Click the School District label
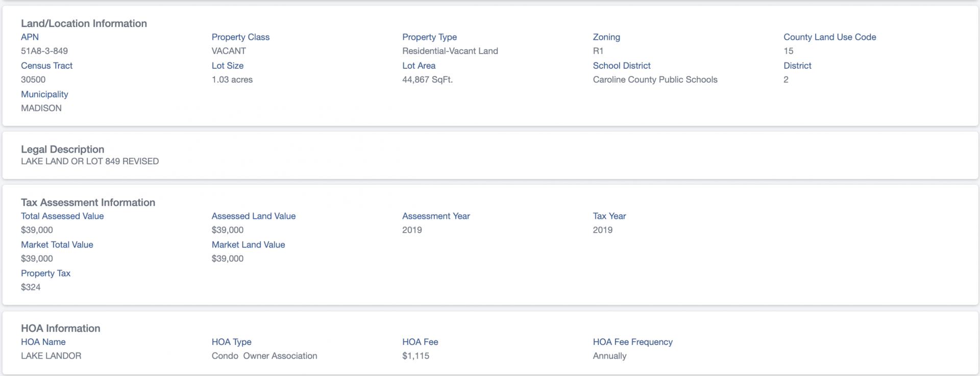 pyautogui.click(x=622, y=66)
